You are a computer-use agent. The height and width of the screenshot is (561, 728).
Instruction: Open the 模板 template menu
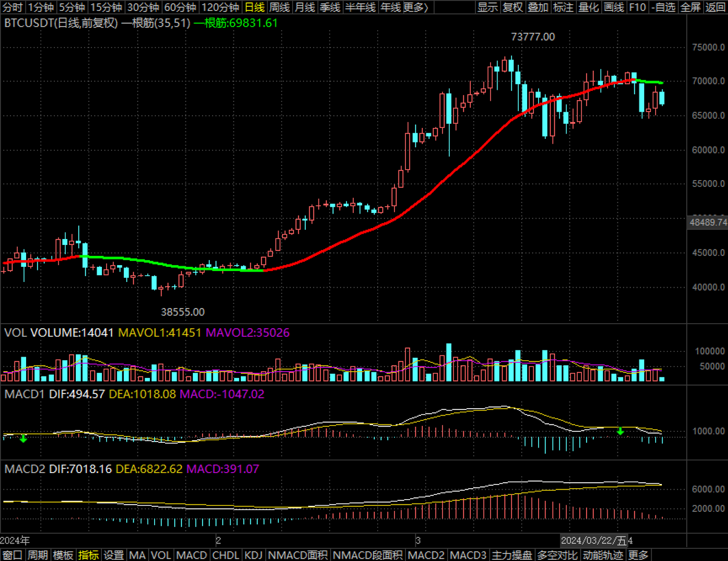click(x=64, y=555)
